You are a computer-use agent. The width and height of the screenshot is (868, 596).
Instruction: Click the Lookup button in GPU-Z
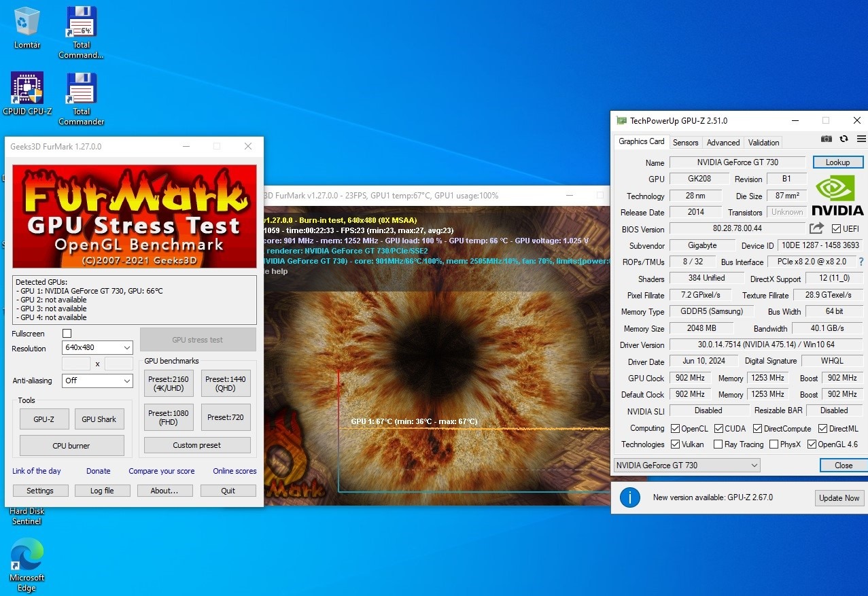pos(837,162)
